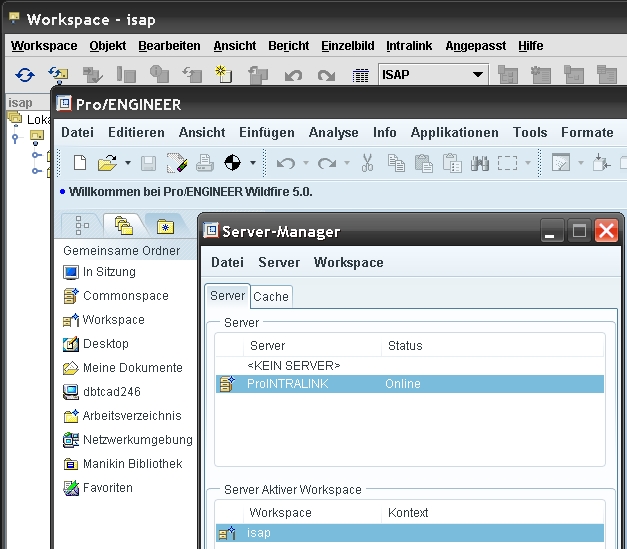Click the pencil sheet icon after Save
This screenshot has height=549, width=627.
(177, 163)
